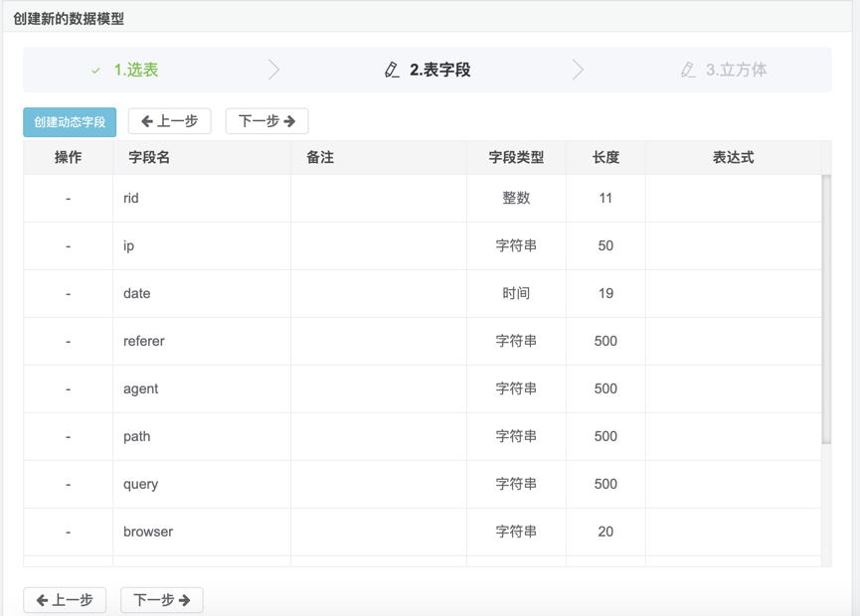Click the table's vertical scrollbar

826,308
